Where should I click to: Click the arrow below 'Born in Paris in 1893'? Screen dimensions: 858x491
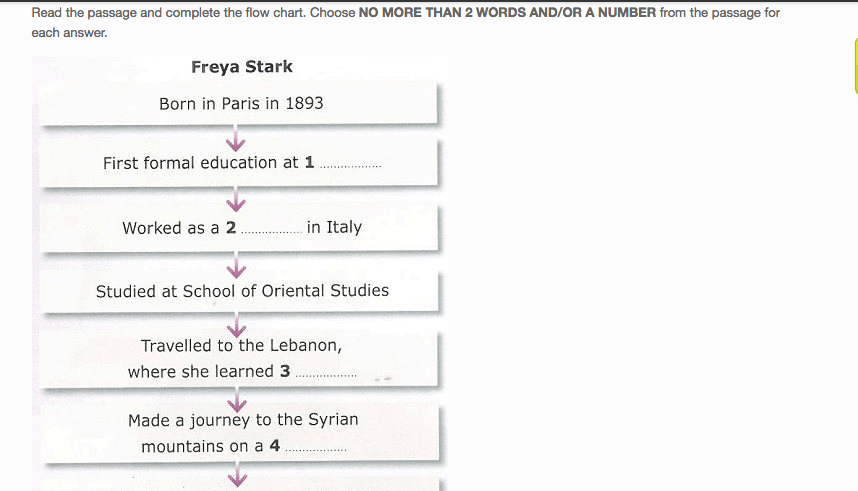236,138
